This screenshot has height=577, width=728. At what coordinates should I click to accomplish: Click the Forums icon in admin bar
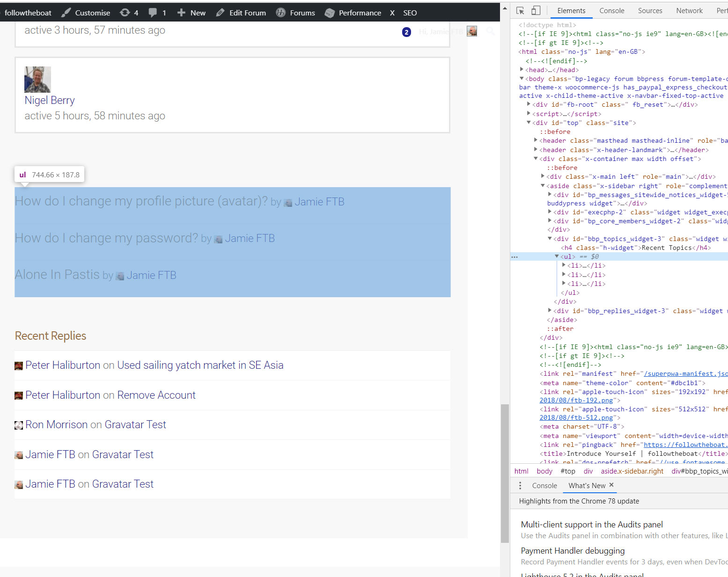[x=280, y=13]
